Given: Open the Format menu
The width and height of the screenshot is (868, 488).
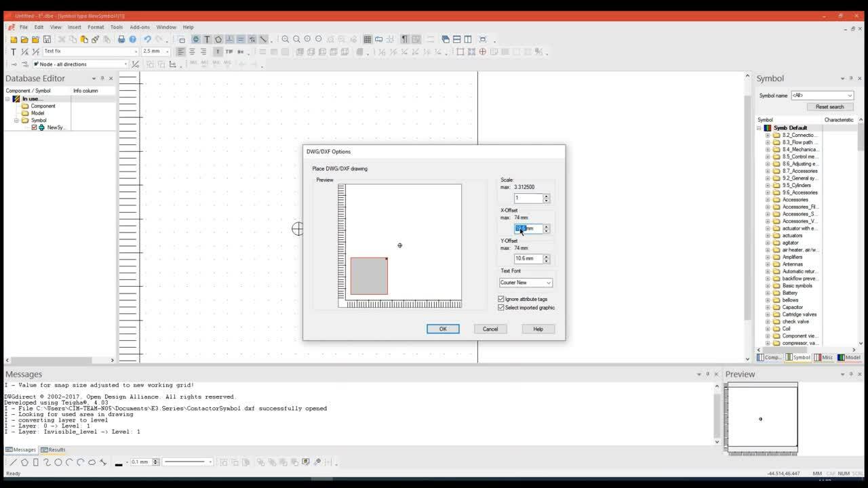Looking at the screenshot, I should (96, 27).
